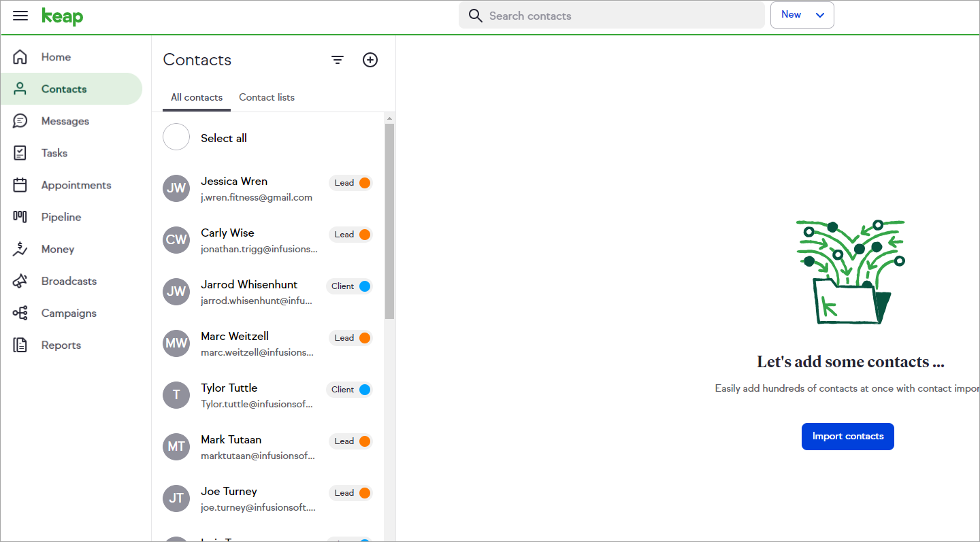The image size is (980, 542).
Task: Open Money in the sidebar
Action: coord(71,249)
